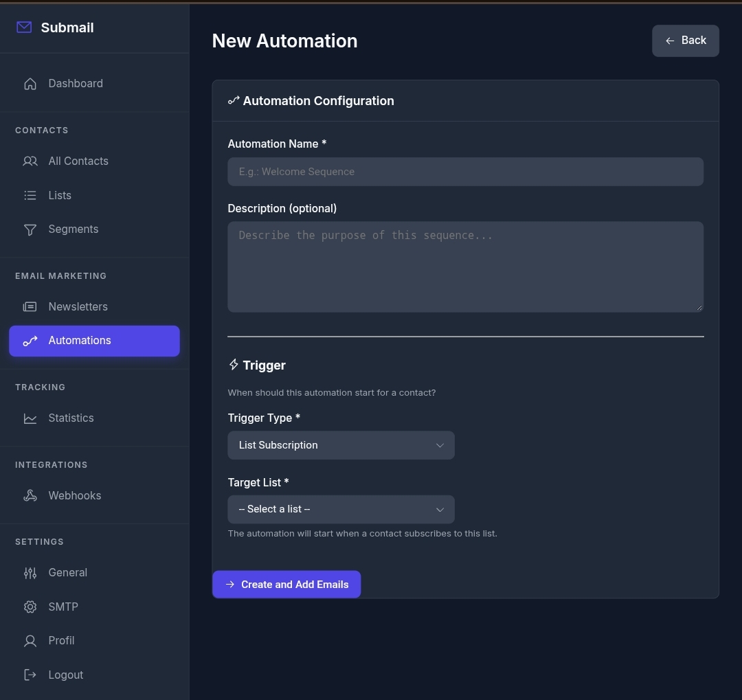Click the Segments funnel icon

click(x=30, y=229)
